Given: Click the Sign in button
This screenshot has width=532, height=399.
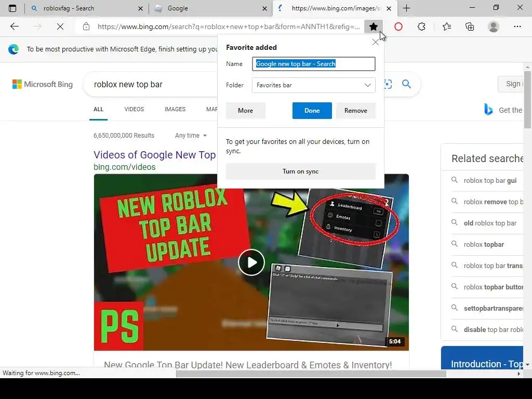Looking at the screenshot, I should point(511,84).
